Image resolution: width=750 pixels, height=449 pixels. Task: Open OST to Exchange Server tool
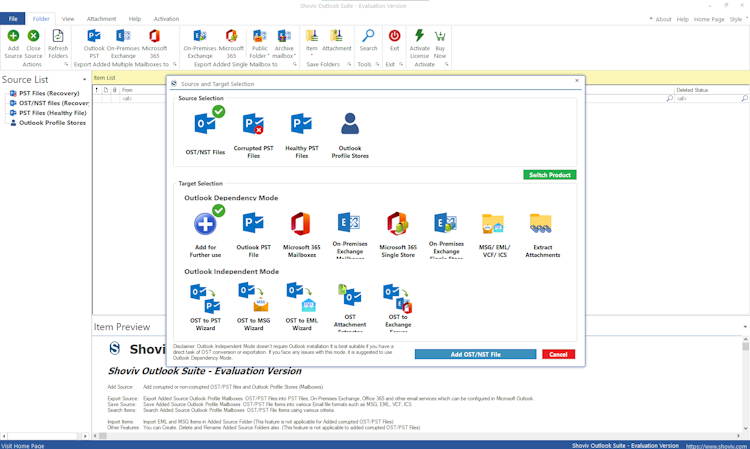point(398,307)
